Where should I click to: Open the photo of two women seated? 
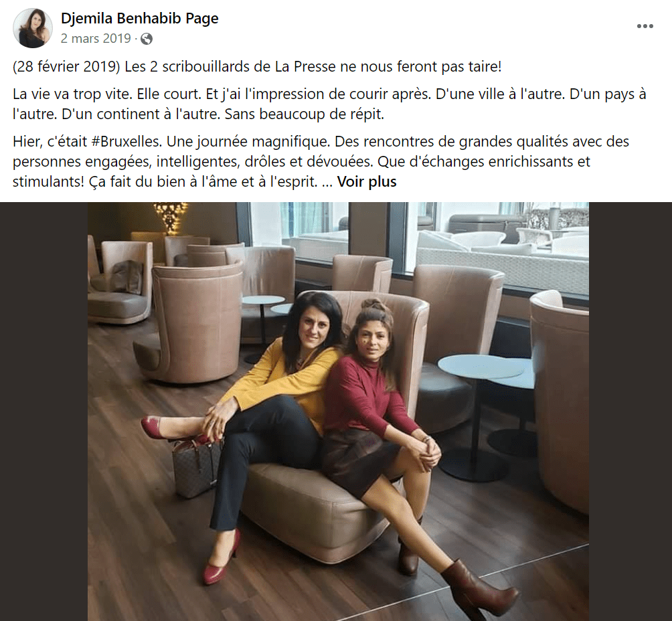point(338,412)
